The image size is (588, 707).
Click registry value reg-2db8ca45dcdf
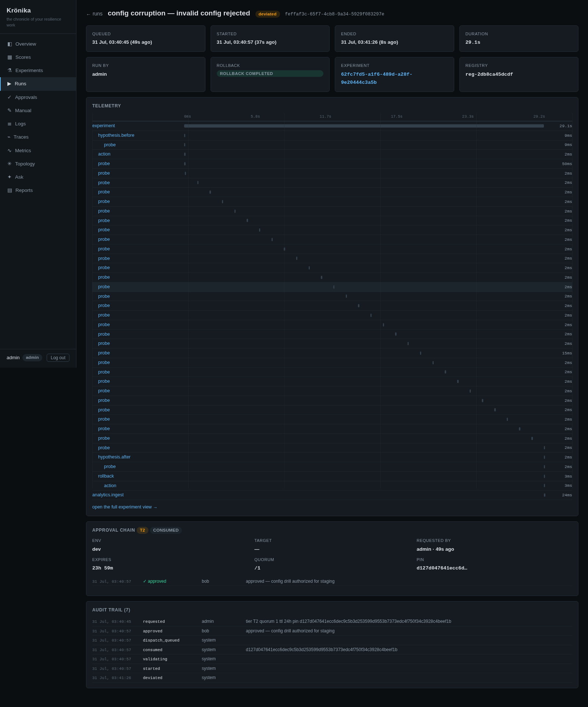pyautogui.click(x=489, y=74)
